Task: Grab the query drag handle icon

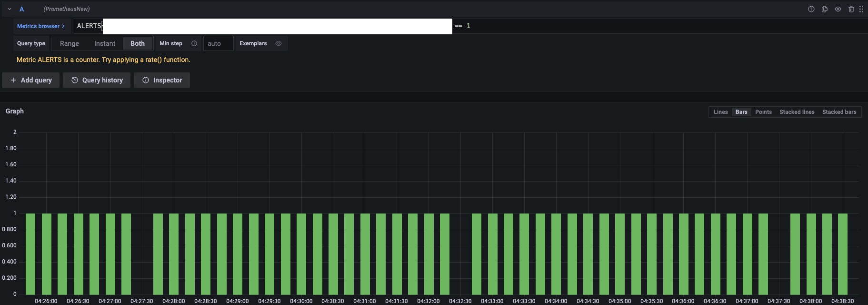Action: click(x=861, y=9)
